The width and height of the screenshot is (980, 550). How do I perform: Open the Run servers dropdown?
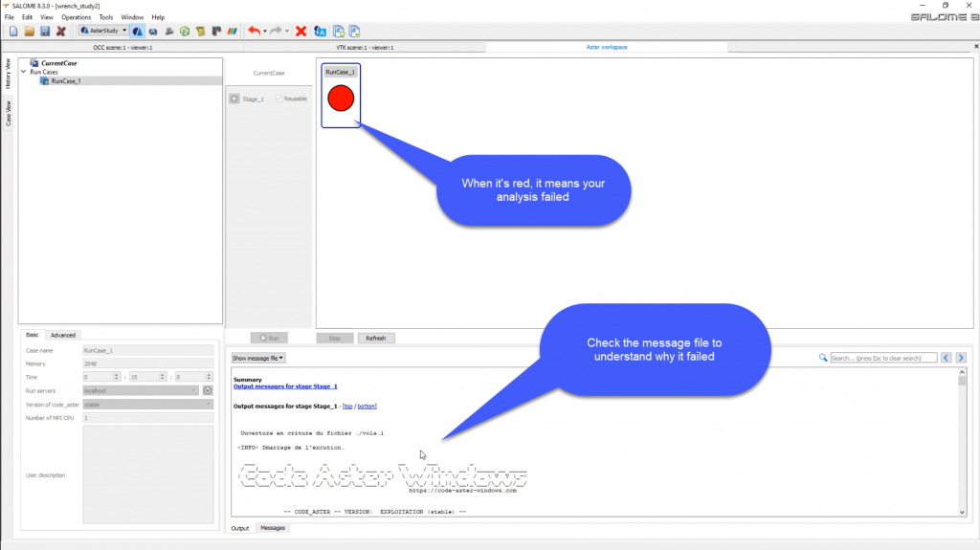[x=141, y=390]
